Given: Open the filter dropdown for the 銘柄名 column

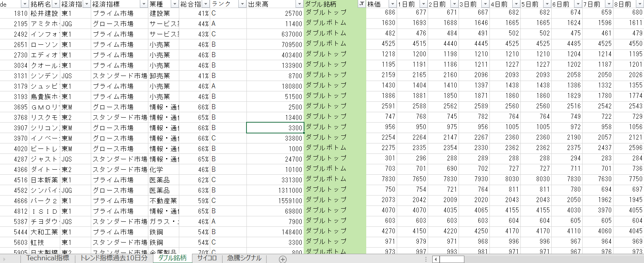Looking at the screenshot, I should tap(56, 4).
